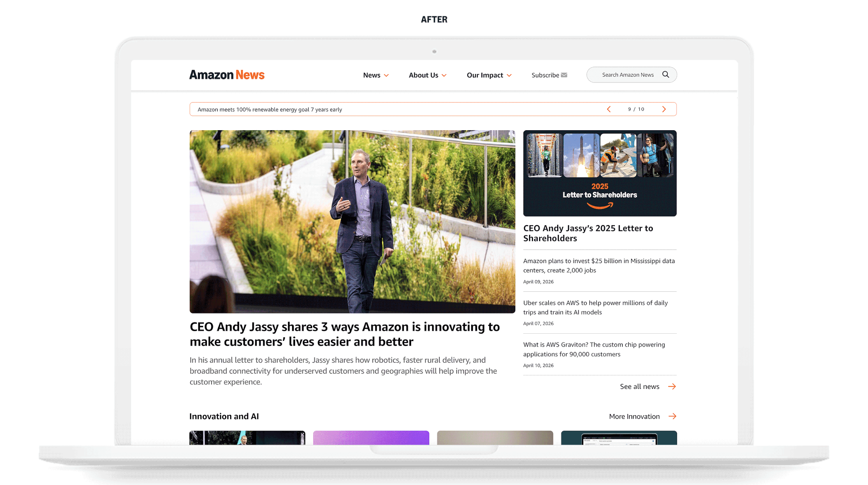Go to previous ticker headline arrow
The height and width of the screenshot is (485, 868).
(x=609, y=109)
